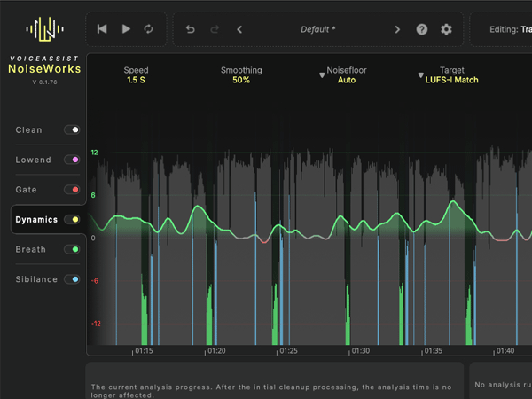Toggle the loop playback icon
The width and height of the screenshot is (532, 399).
tap(148, 29)
